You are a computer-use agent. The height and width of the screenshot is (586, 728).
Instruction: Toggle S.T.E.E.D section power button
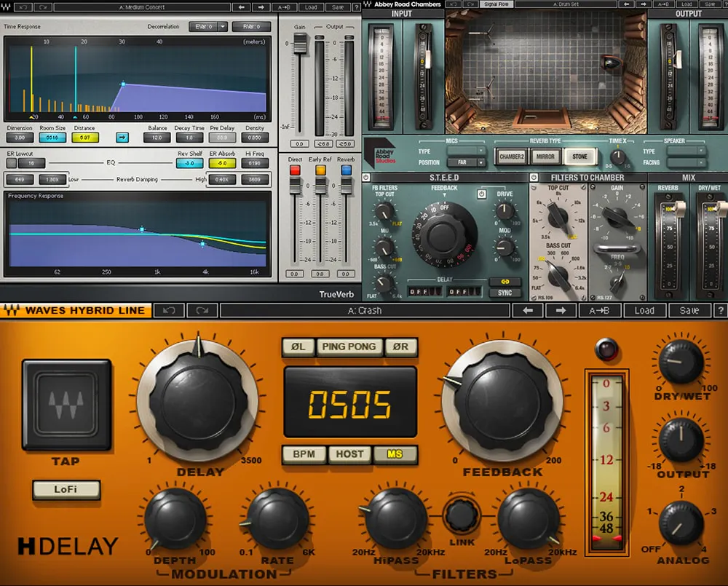366,178
